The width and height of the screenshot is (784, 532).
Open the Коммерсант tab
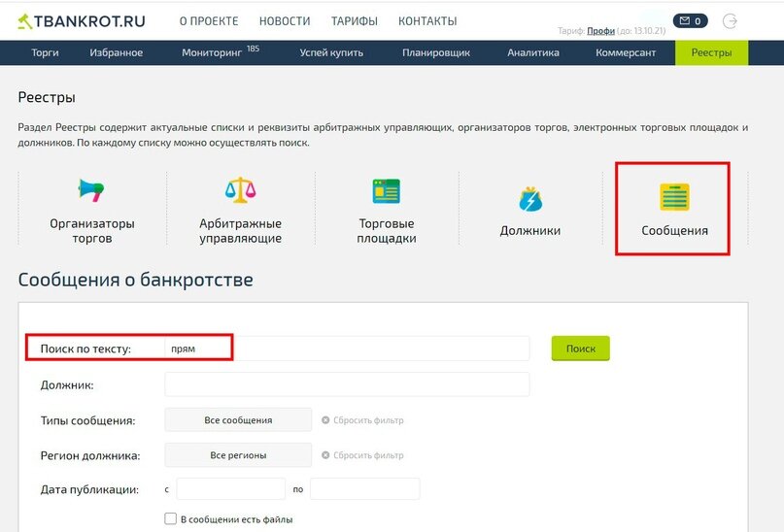click(626, 52)
